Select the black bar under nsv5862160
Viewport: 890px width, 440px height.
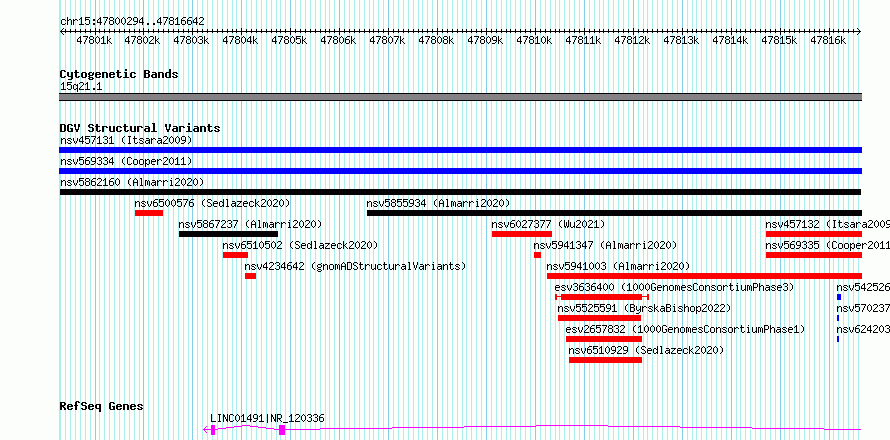460,192
